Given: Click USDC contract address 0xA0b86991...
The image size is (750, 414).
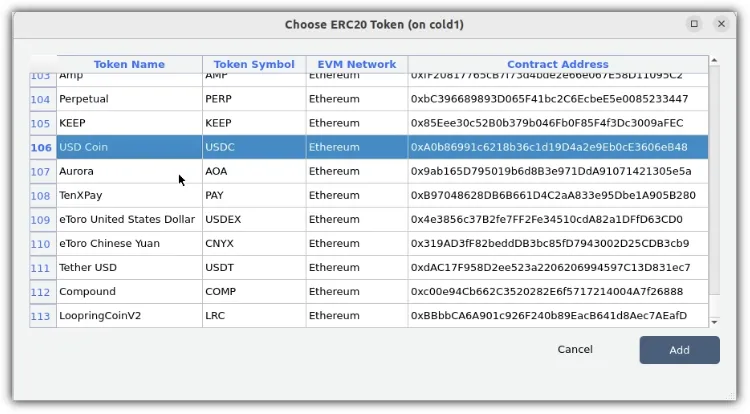Looking at the screenshot, I should (558, 147).
